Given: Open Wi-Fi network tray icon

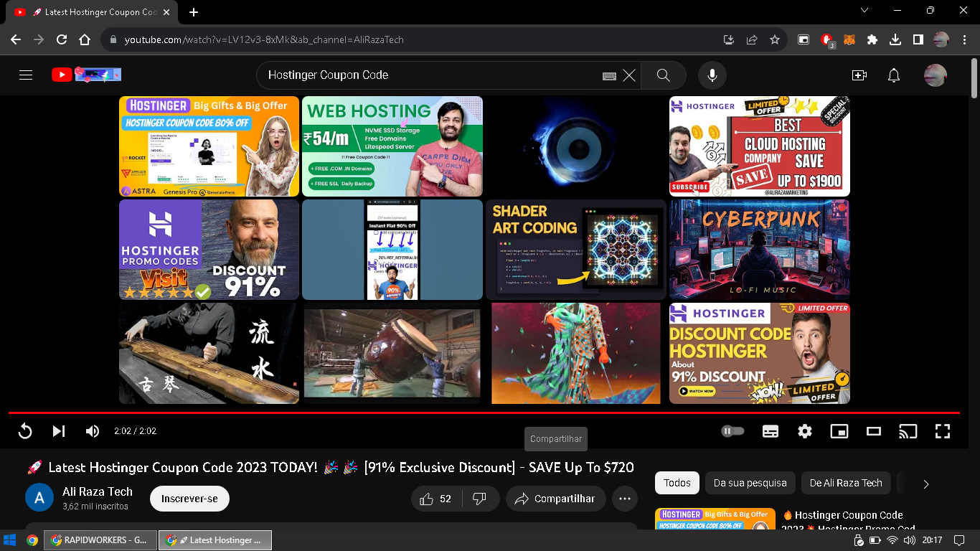Looking at the screenshot, I should pos(892,540).
